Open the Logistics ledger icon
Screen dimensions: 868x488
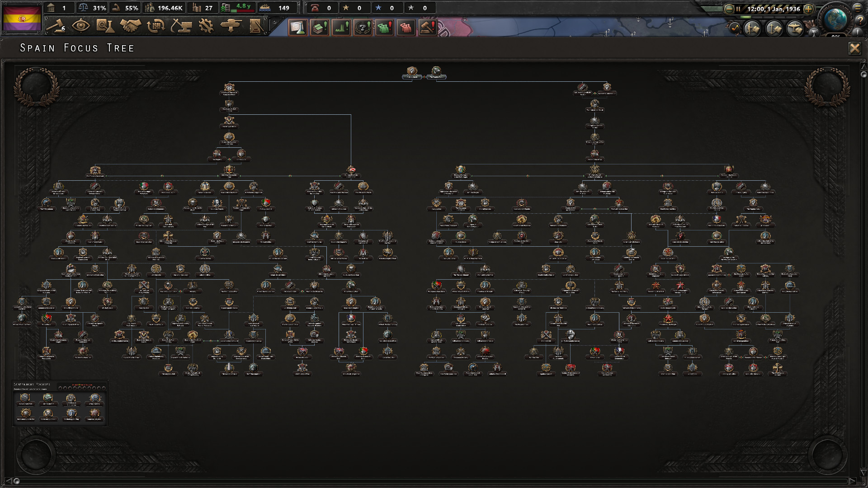tap(256, 26)
